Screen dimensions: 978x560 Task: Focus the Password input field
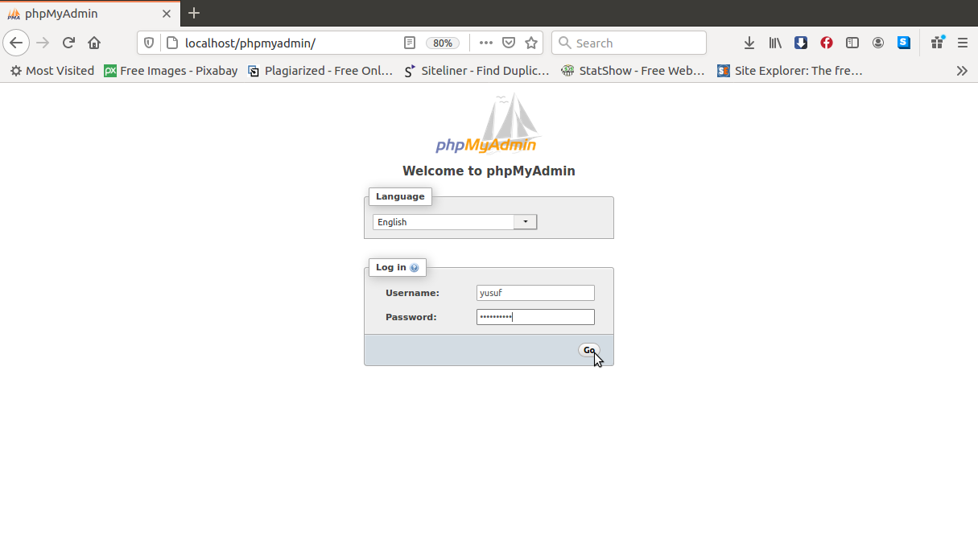click(x=535, y=317)
